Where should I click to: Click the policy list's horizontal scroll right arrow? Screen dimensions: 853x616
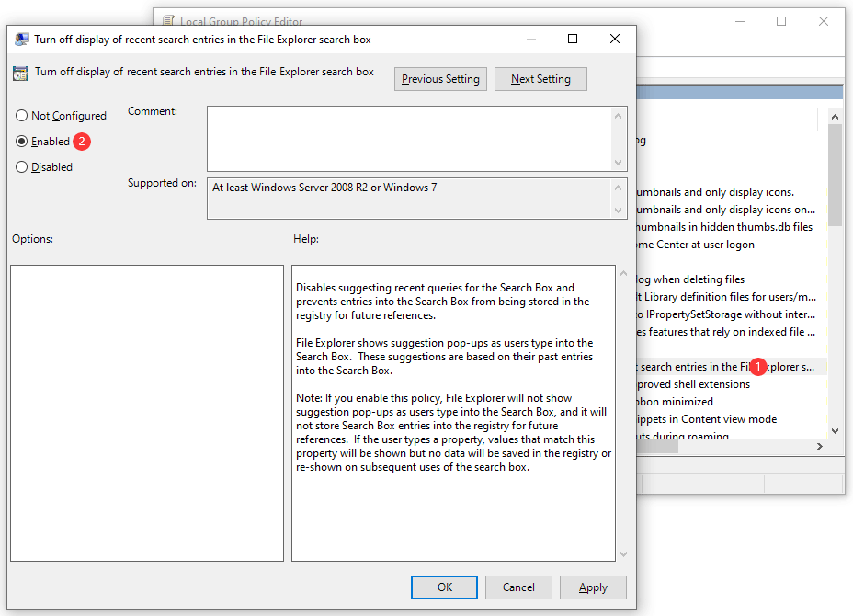[820, 446]
